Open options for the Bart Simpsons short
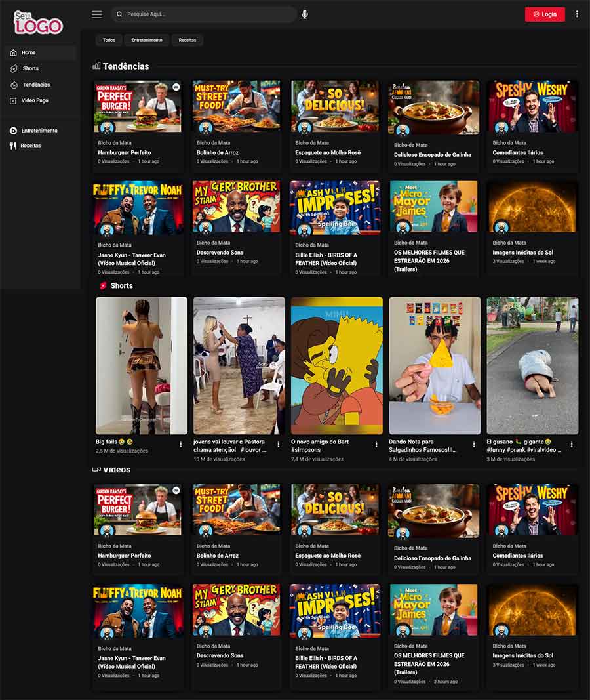 coord(376,444)
